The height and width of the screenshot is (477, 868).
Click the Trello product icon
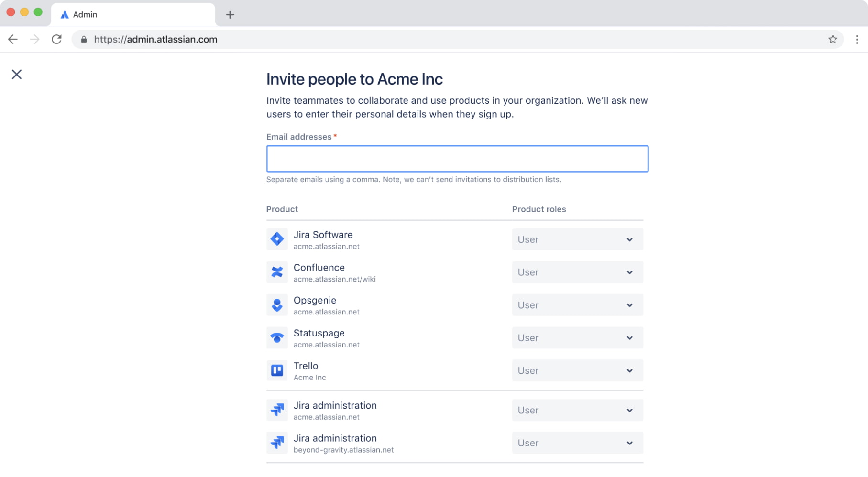click(277, 370)
